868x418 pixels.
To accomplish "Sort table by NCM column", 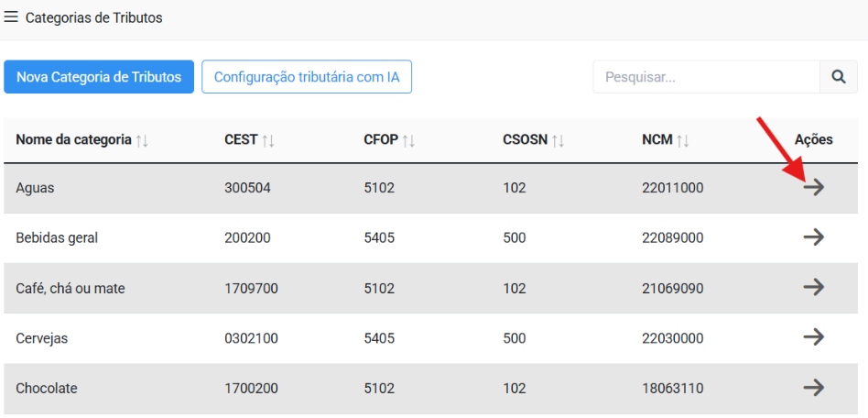I will 683,140.
